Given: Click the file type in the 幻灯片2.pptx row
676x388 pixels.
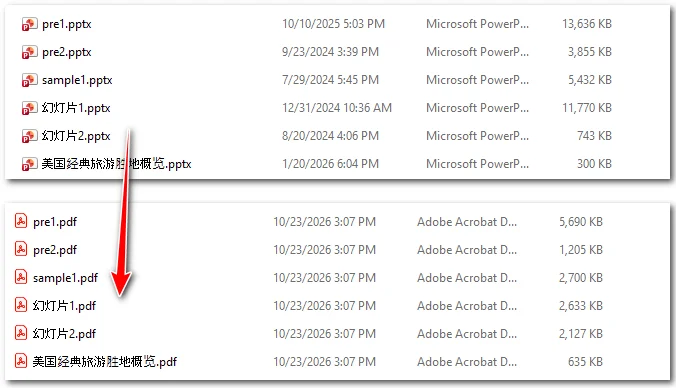Looking at the screenshot, I should pos(477,136).
